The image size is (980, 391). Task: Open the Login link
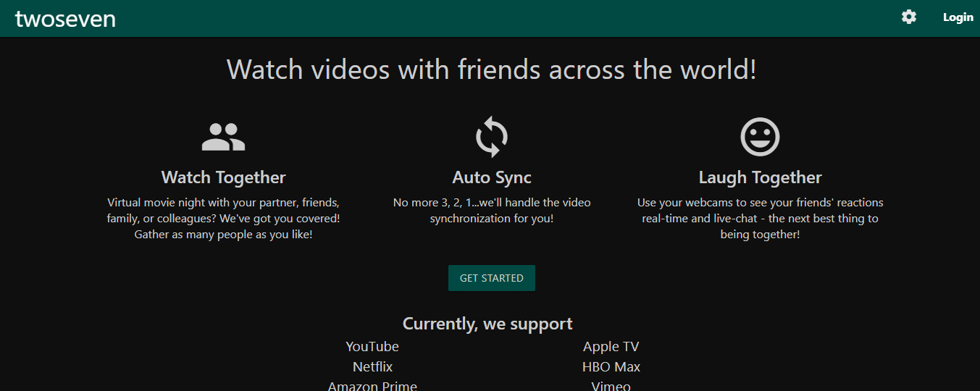click(958, 17)
